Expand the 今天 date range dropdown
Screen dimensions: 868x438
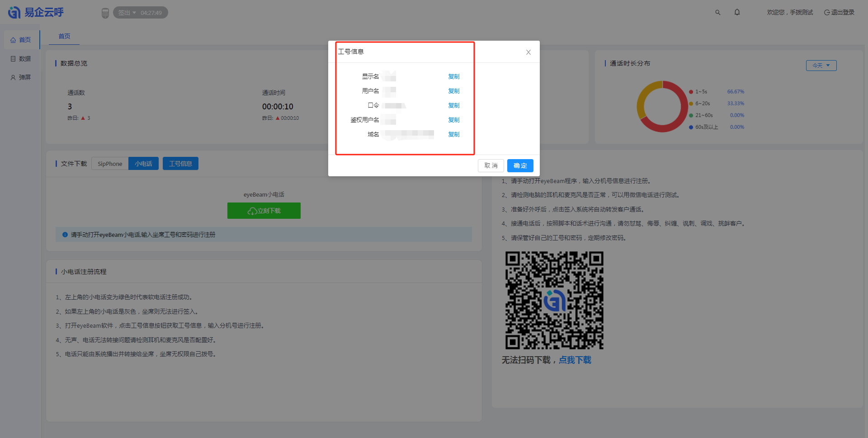[821, 66]
